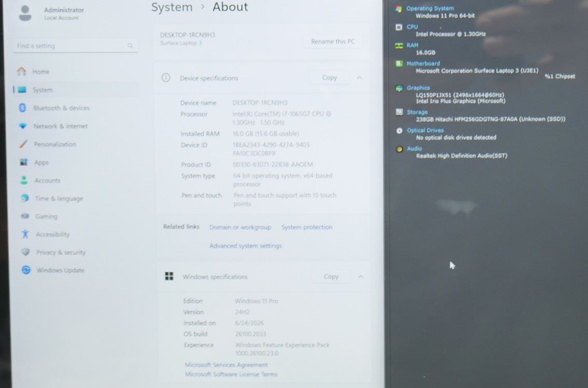Click 238GB Hitachi storage entry in Speccy
Viewport: 588px width, 388px height.
tap(491, 119)
